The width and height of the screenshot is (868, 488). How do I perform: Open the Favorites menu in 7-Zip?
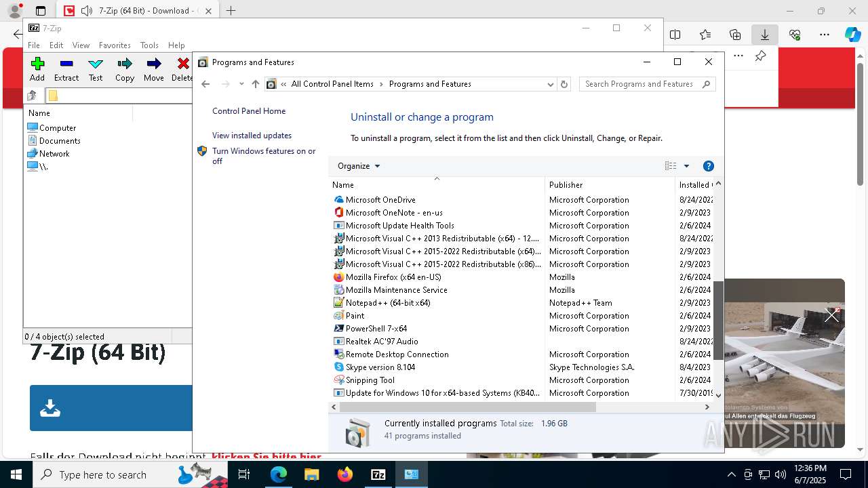115,45
